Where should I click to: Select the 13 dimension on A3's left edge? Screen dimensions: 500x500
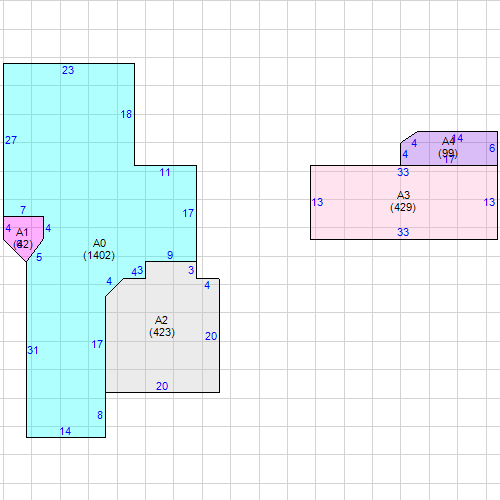[x=317, y=202]
